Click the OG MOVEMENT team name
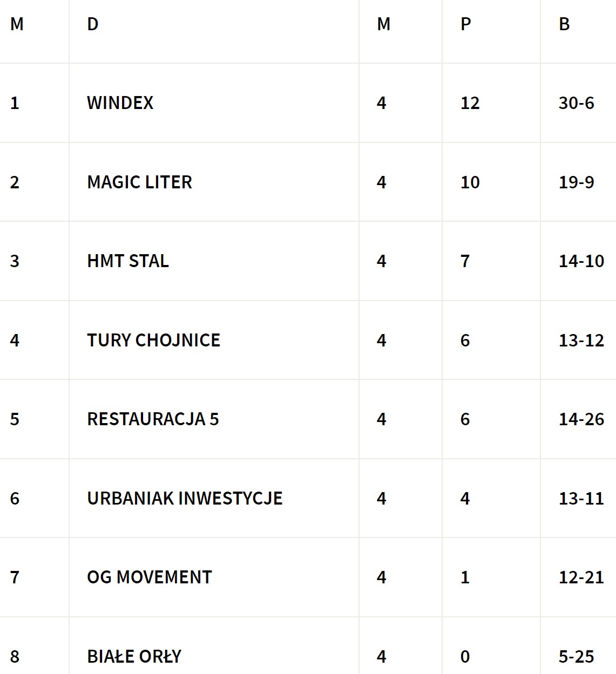 pyautogui.click(x=150, y=577)
